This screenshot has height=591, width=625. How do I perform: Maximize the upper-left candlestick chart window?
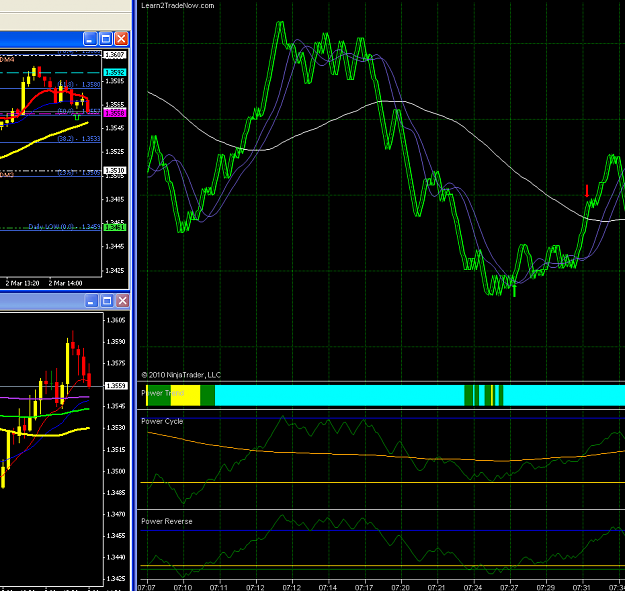click(x=106, y=39)
